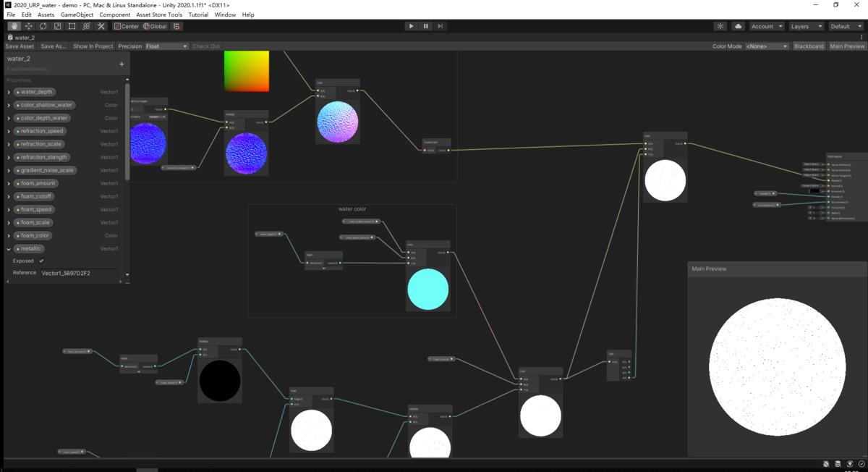
Task: Click the Save Asset button
Action: click(20, 46)
